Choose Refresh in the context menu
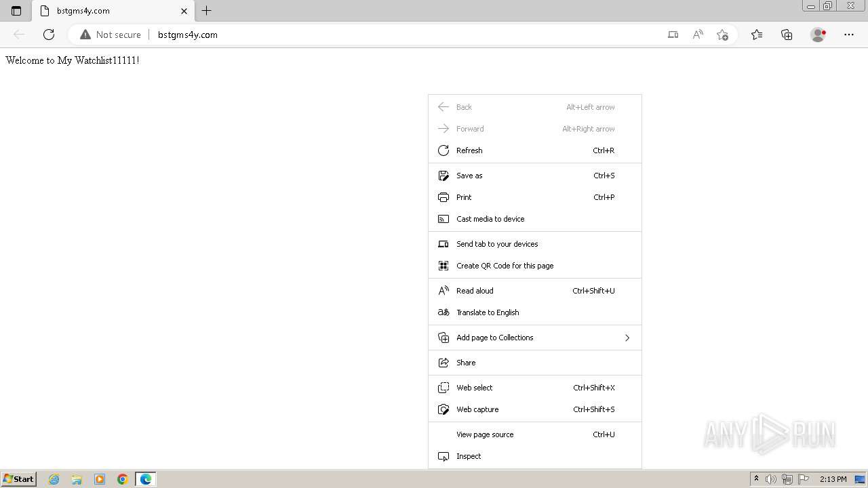 (x=535, y=150)
